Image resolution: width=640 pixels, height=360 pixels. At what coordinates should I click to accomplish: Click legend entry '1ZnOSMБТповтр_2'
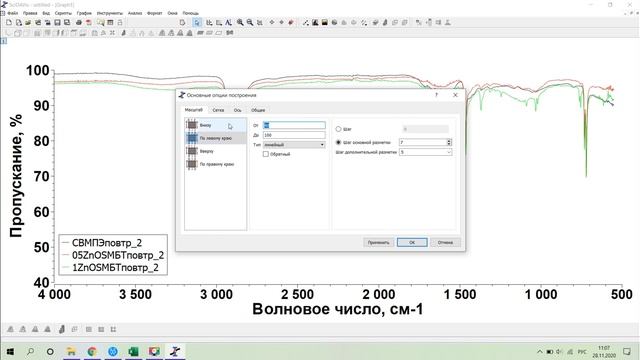click(x=116, y=268)
